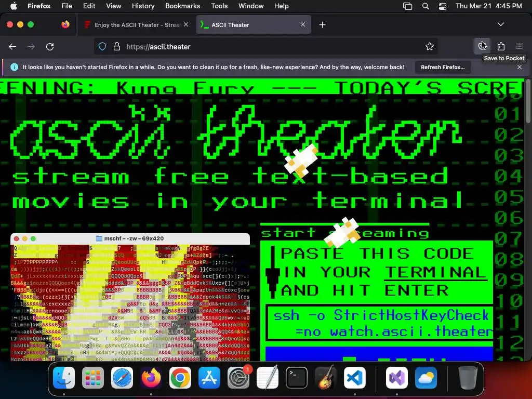Viewport: 532px width, 399px height.
Task: Open Terminal from the Dock
Action: pyautogui.click(x=297, y=378)
